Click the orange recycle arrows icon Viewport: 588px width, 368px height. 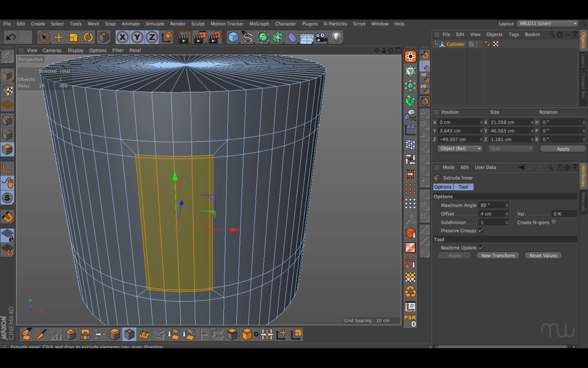(410, 292)
